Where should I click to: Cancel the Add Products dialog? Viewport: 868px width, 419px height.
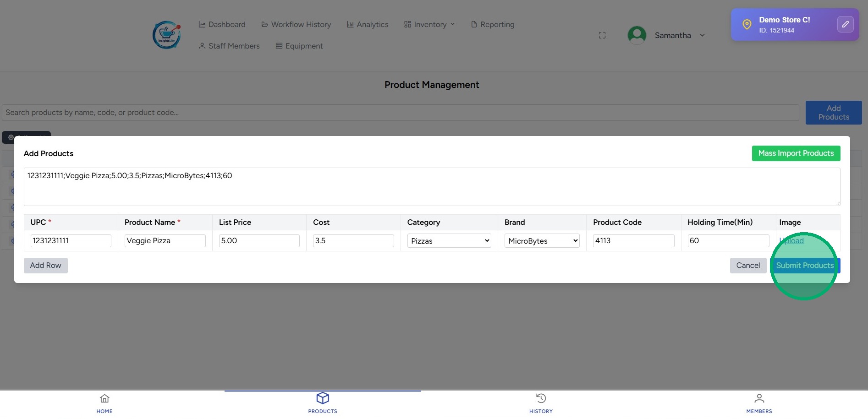pos(748,266)
